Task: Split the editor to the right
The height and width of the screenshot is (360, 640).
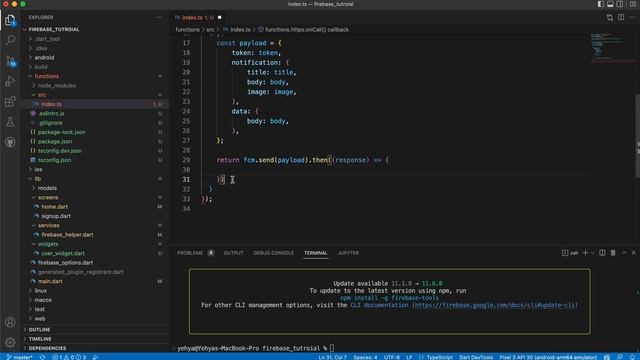Action: point(621,18)
